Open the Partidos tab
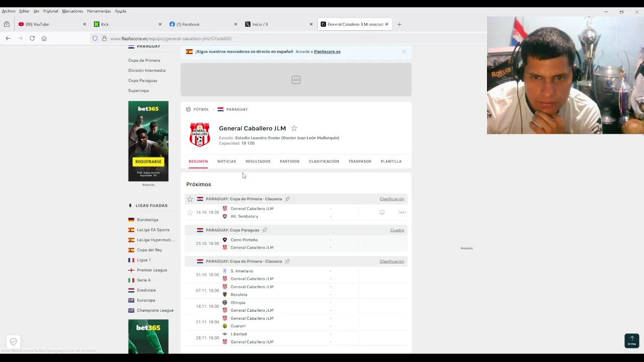This screenshot has height=362, width=644. tap(290, 161)
